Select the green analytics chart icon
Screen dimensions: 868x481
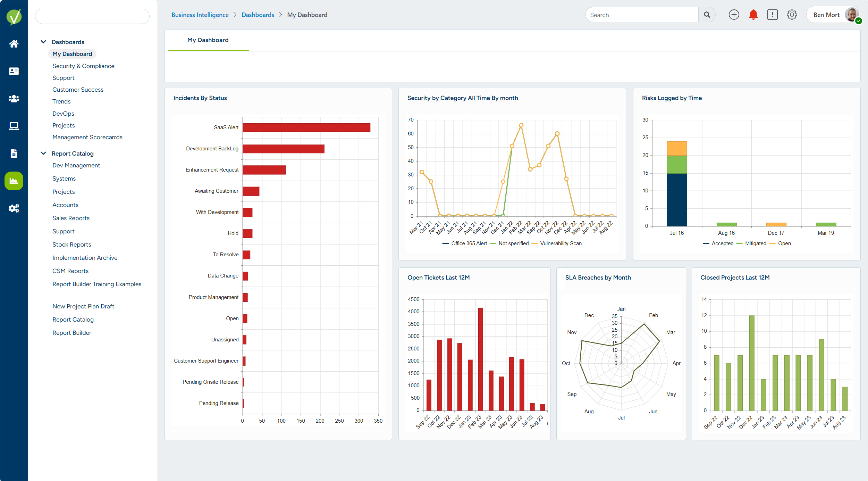coord(14,181)
